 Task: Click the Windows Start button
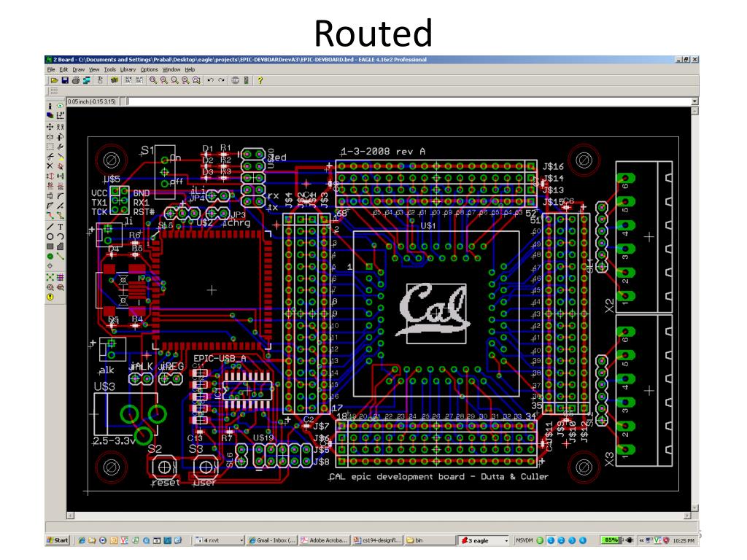click(58, 540)
